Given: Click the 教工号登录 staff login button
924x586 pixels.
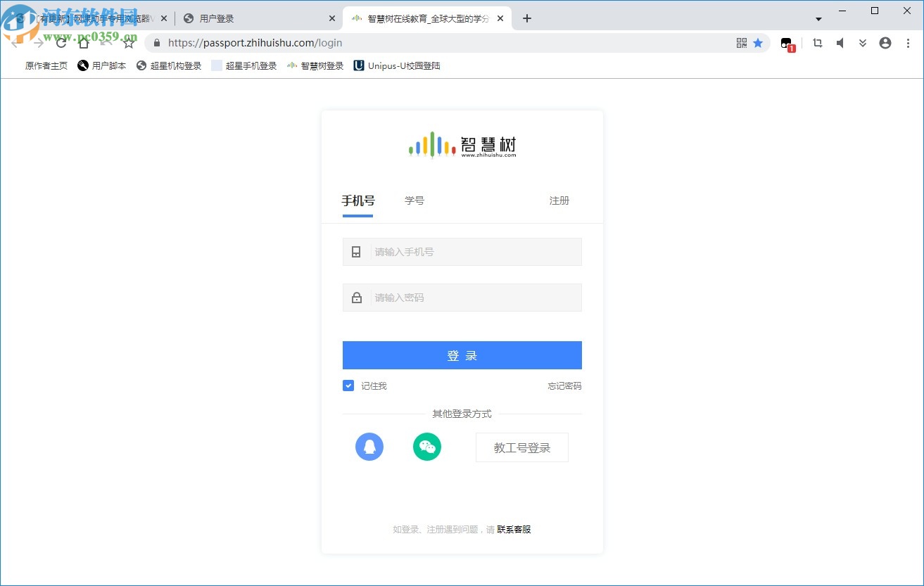Looking at the screenshot, I should 521,447.
